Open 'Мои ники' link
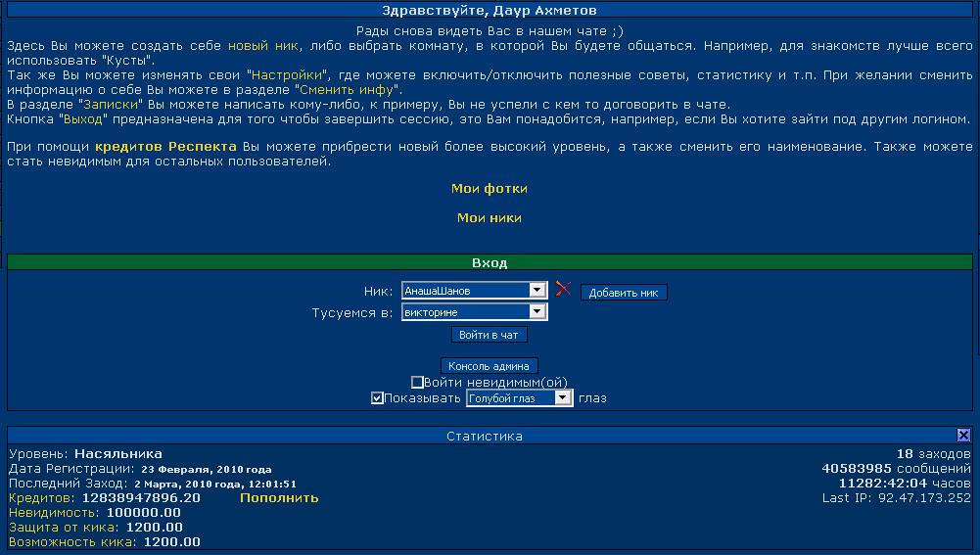The width and height of the screenshot is (980, 555). point(490,217)
